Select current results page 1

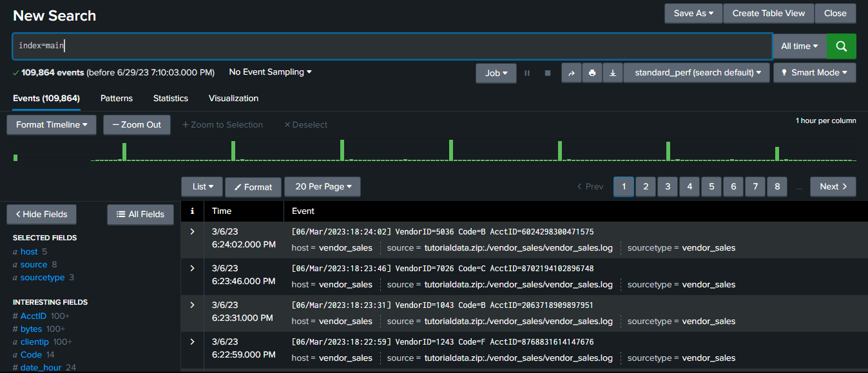coord(624,187)
